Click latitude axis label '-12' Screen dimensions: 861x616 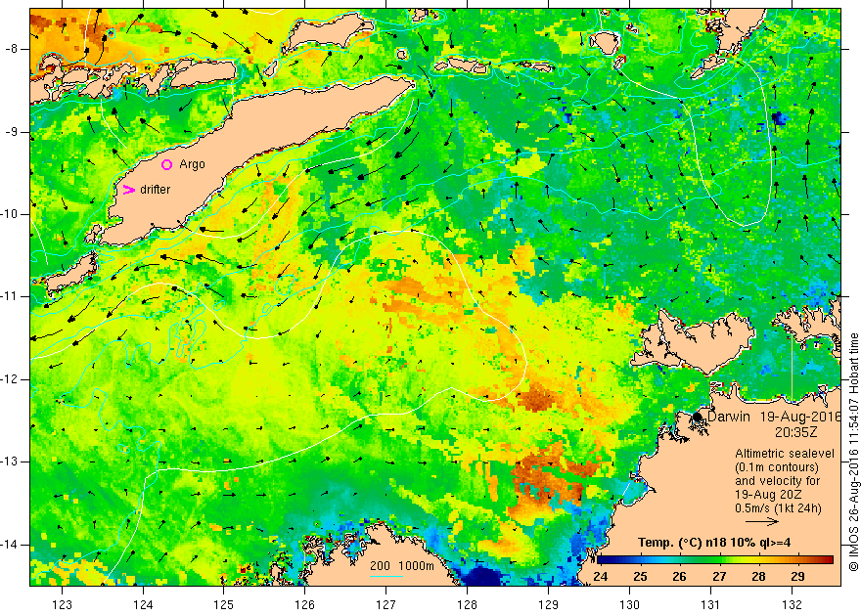click(x=10, y=379)
